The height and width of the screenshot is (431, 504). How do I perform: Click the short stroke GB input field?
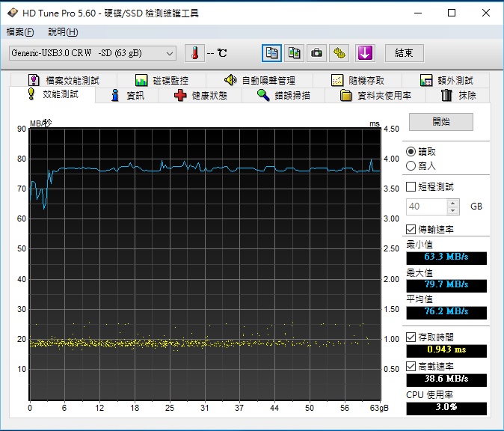426,207
